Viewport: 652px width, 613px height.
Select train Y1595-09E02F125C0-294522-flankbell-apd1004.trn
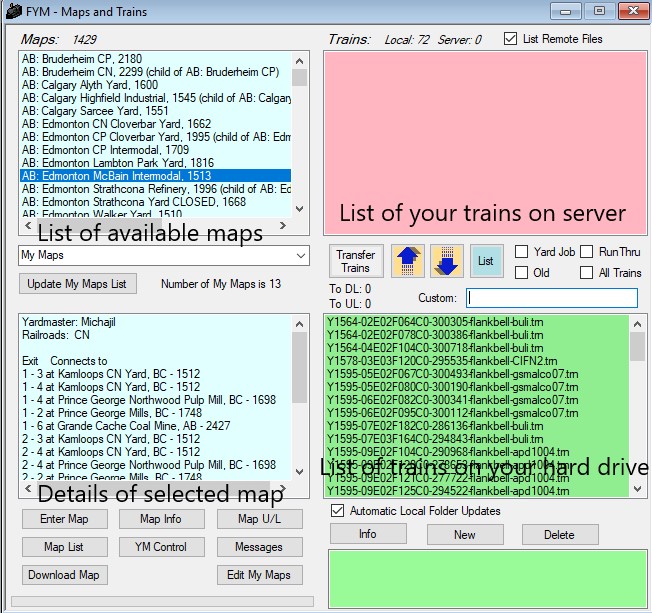[477, 491]
